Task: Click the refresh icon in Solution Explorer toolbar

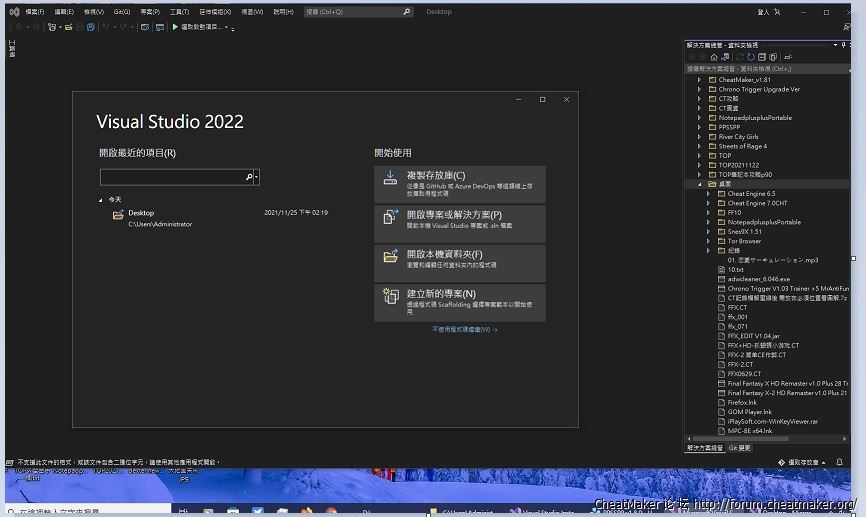Action: (750, 57)
